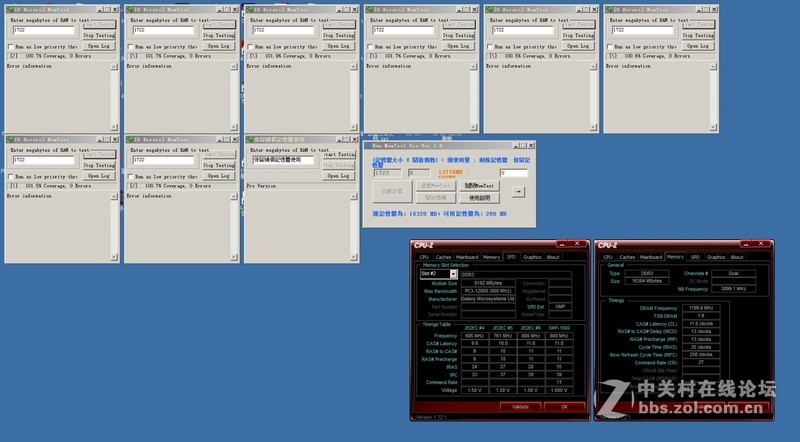The width and height of the screenshot is (800, 442).
Task: Click 使用說明 button in Run MemTest Pro
Action: (480, 198)
